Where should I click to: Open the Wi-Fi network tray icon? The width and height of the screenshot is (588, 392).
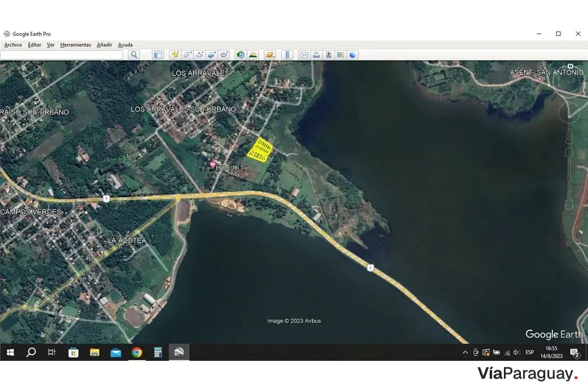pos(507,352)
